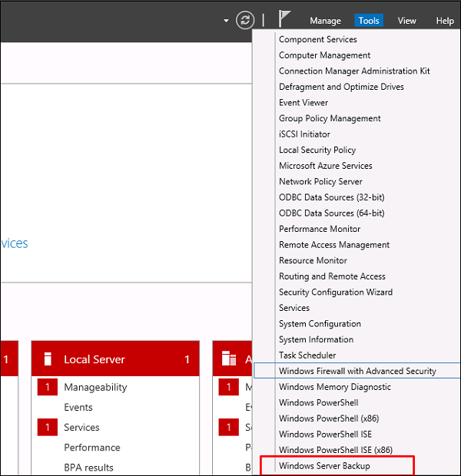Launch Windows Memory Diagnostic
The width and height of the screenshot is (461, 476).
coord(335,387)
